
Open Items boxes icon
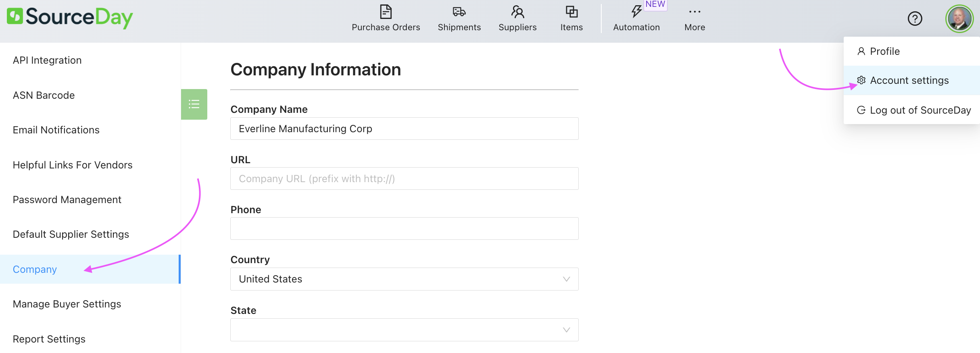point(571,12)
